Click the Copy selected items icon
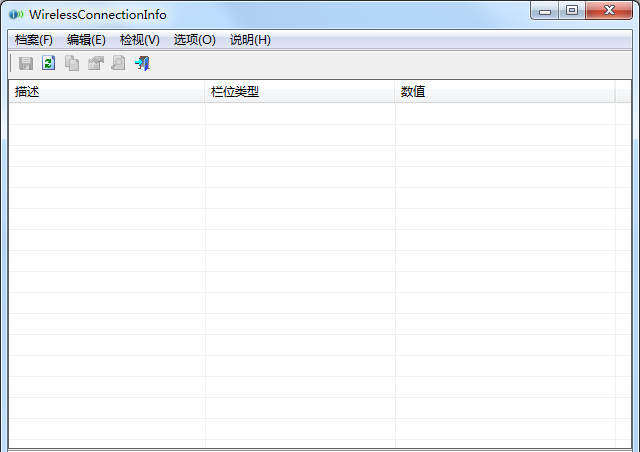Screen dimensions: 640x452 (x=72, y=63)
